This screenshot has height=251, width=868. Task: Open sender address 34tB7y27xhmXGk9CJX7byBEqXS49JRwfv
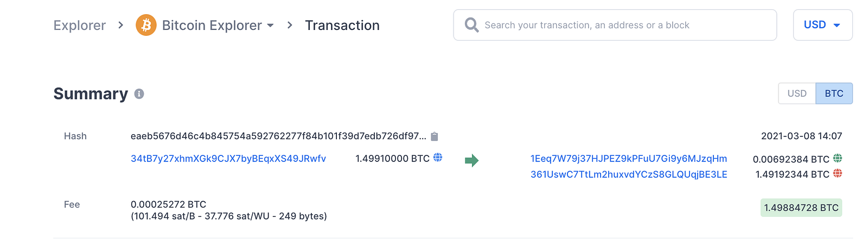tap(228, 159)
